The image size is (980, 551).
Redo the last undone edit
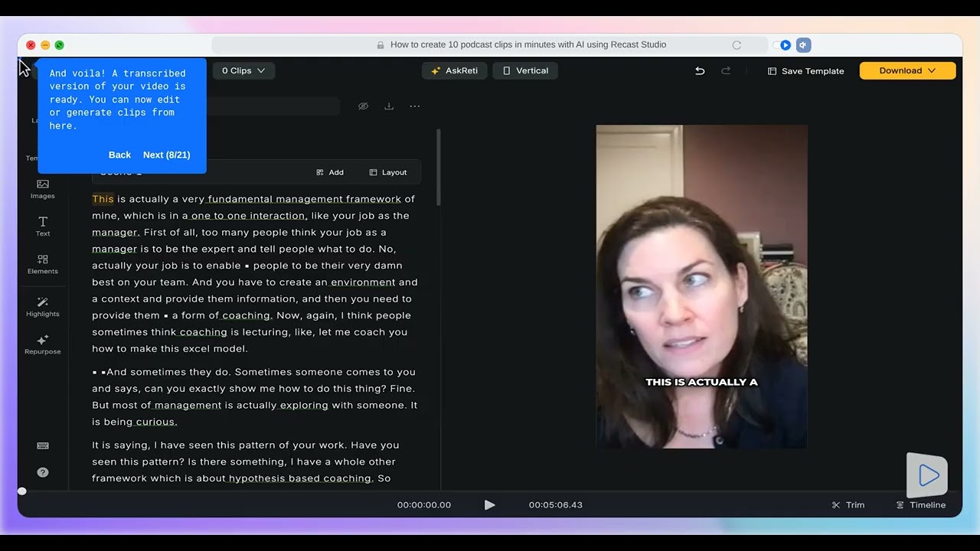(x=726, y=70)
